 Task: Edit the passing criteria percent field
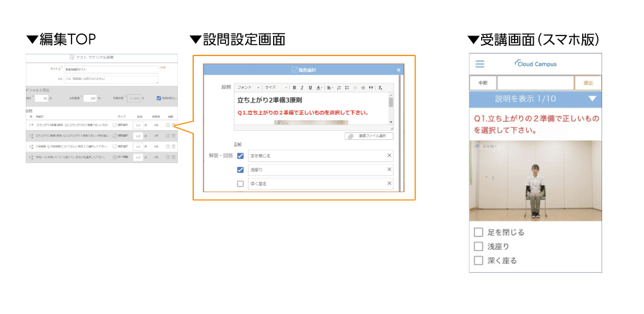[x=90, y=98]
